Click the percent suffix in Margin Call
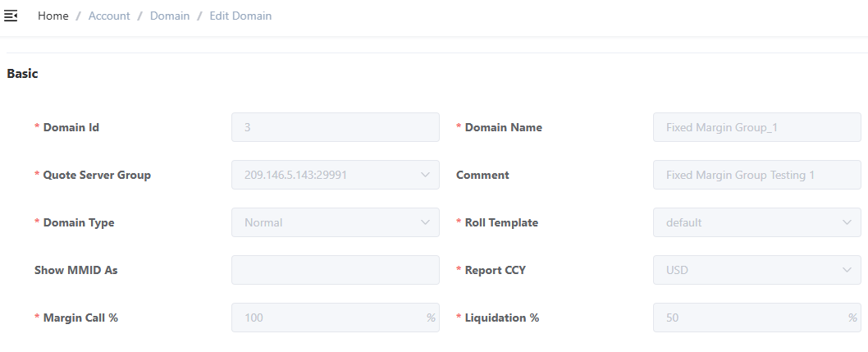Image resolution: width=868 pixels, height=352 pixels. (x=431, y=318)
